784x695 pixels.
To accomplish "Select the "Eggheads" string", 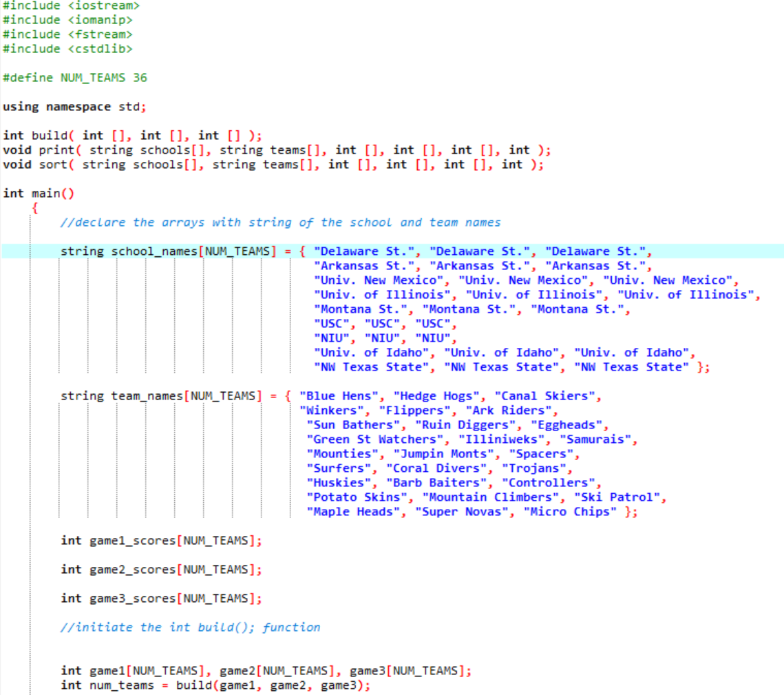I will point(566,425).
